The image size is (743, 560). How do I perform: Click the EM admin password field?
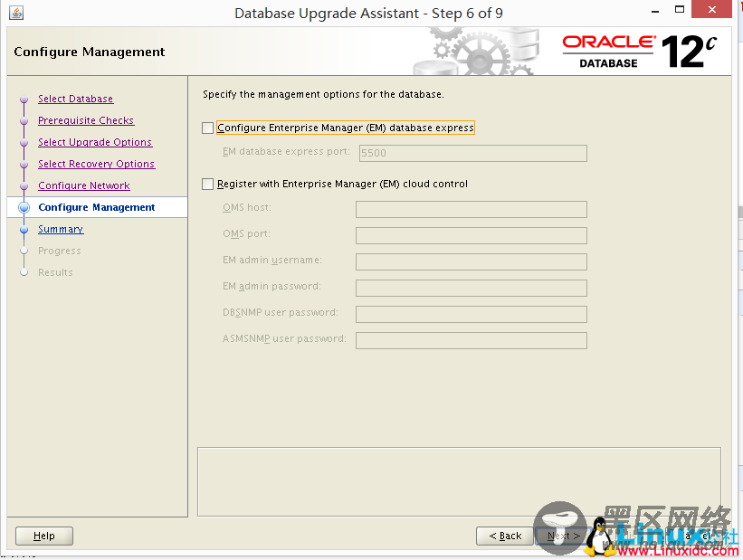pos(472,288)
